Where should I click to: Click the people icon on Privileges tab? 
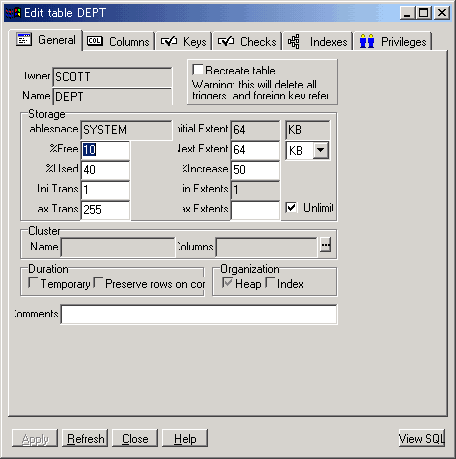[367, 41]
